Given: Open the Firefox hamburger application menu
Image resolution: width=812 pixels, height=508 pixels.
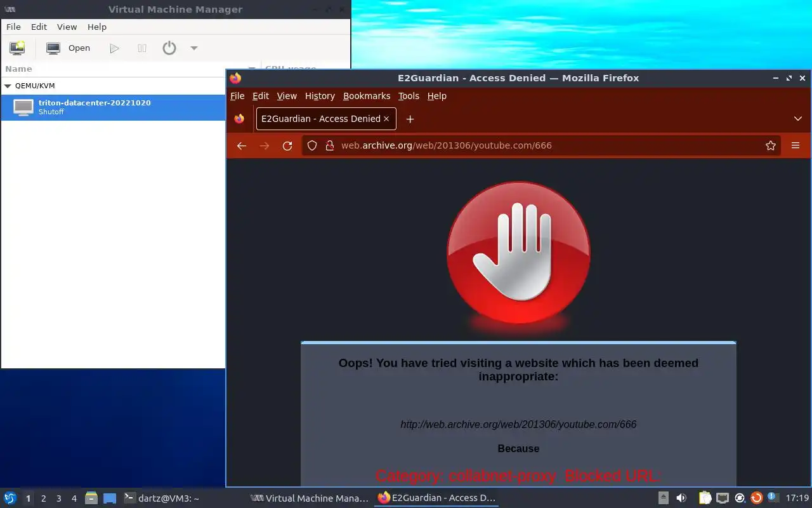Looking at the screenshot, I should tap(796, 145).
